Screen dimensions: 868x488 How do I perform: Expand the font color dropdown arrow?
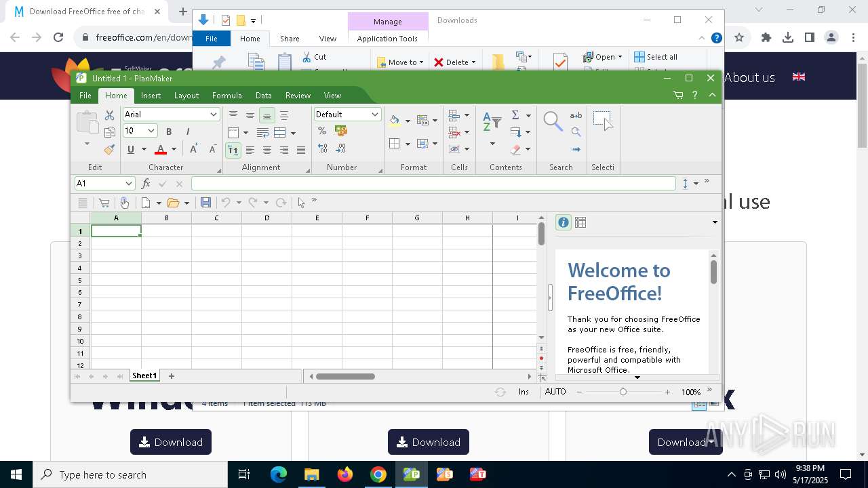(174, 149)
